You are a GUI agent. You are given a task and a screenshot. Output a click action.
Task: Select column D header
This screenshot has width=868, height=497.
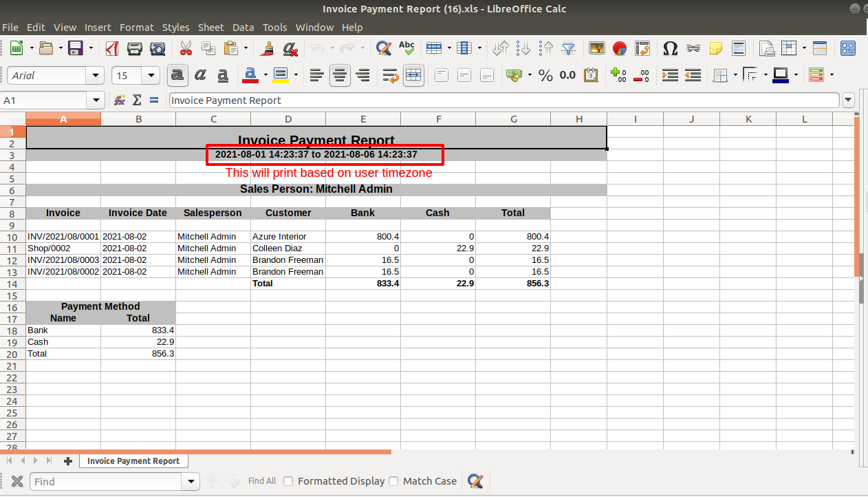(x=288, y=119)
